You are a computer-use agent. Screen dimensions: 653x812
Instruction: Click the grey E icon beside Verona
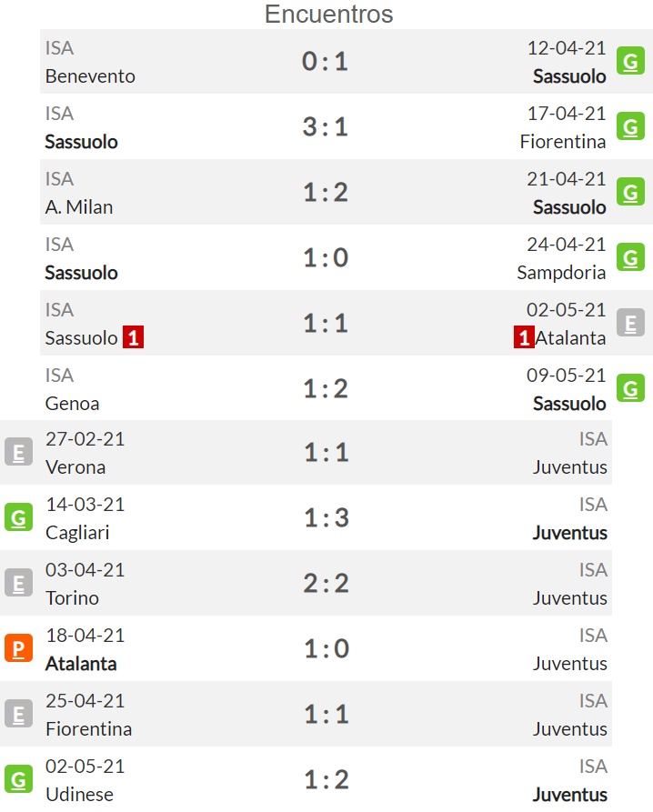click(18, 452)
